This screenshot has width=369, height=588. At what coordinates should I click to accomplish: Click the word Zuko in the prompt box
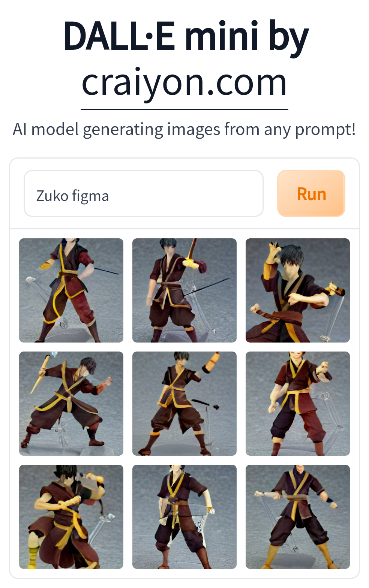pos(52,196)
